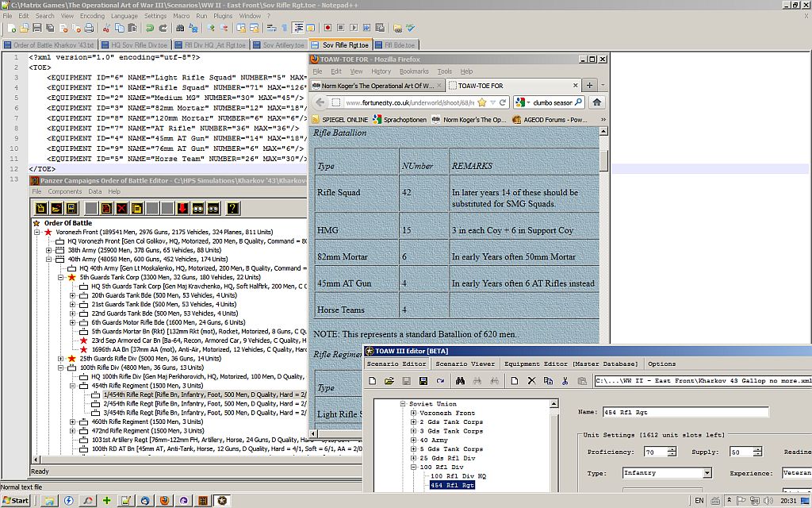Open Notepad++ Macro menu

click(181, 16)
